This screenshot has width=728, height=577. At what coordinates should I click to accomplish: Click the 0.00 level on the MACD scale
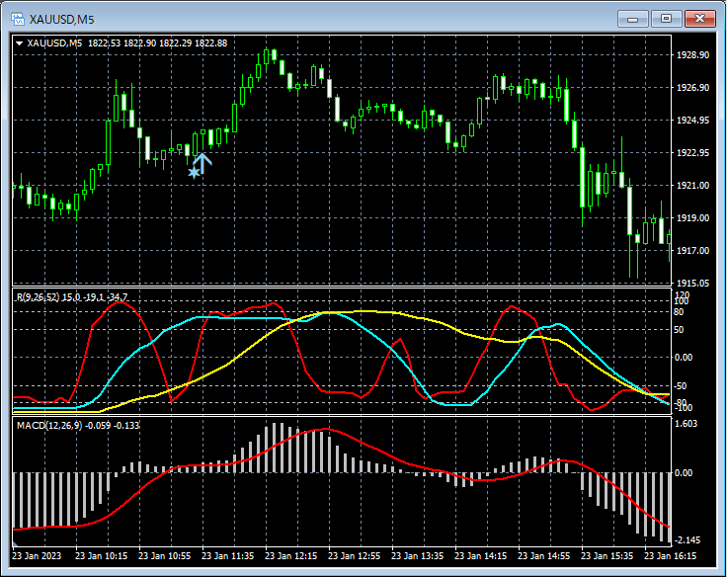tap(685, 472)
